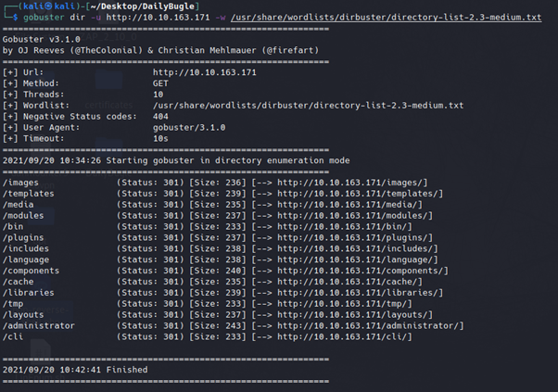The width and height of the screenshot is (558, 392).
Task: Click the Wordlist value path in settings
Action: [308, 106]
